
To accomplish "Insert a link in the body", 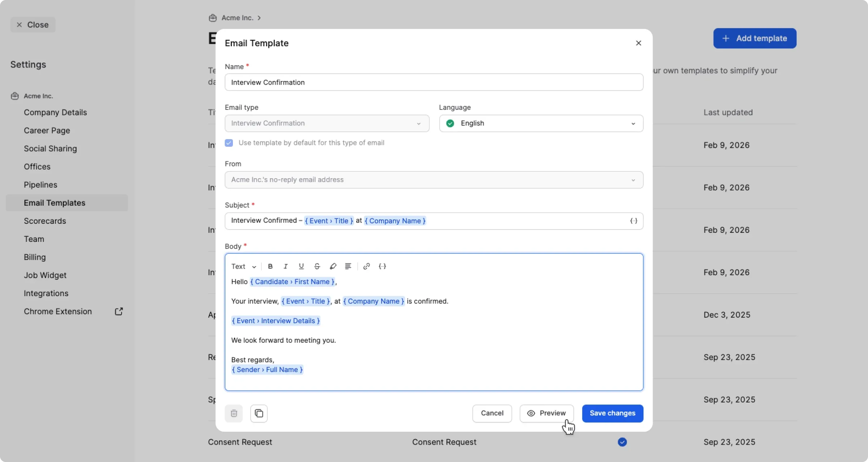I will pyautogui.click(x=366, y=266).
